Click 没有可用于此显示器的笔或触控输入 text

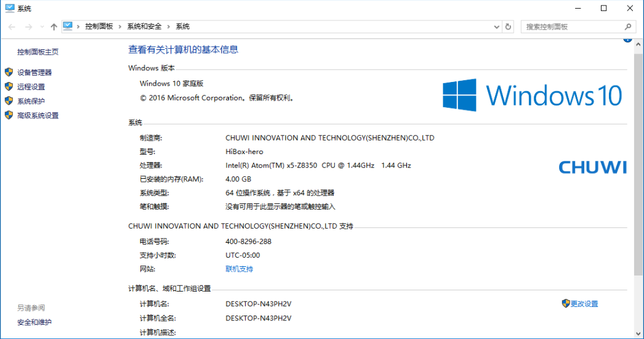click(x=281, y=206)
